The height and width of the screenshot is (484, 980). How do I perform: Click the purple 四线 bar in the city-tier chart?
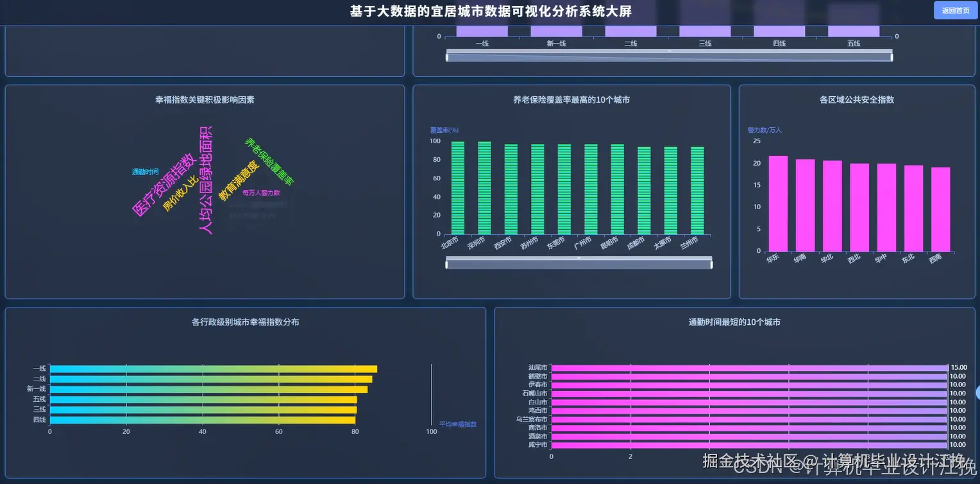(779, 31)
